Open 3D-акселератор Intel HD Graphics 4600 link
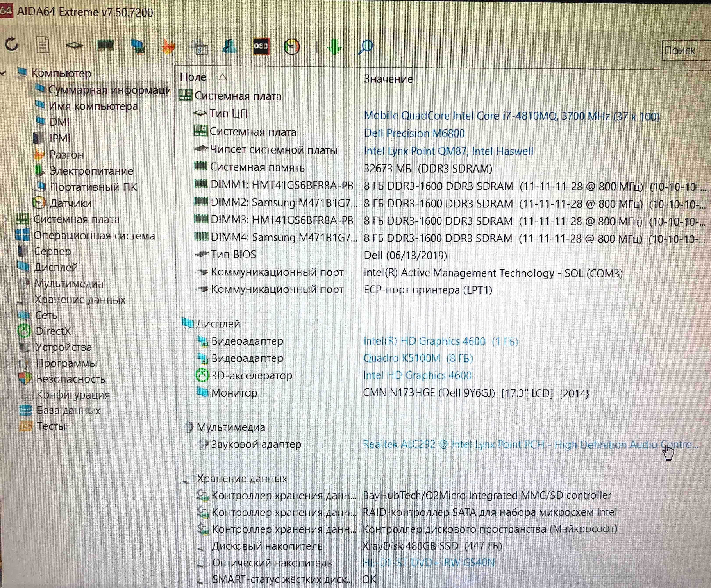 pos(417,375)
